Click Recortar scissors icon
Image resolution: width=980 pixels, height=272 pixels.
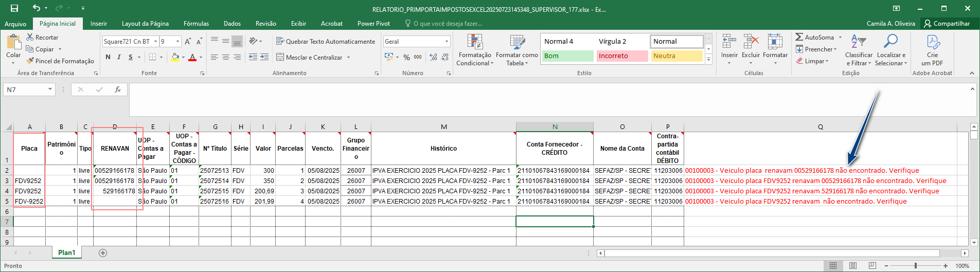click(30, 37)
